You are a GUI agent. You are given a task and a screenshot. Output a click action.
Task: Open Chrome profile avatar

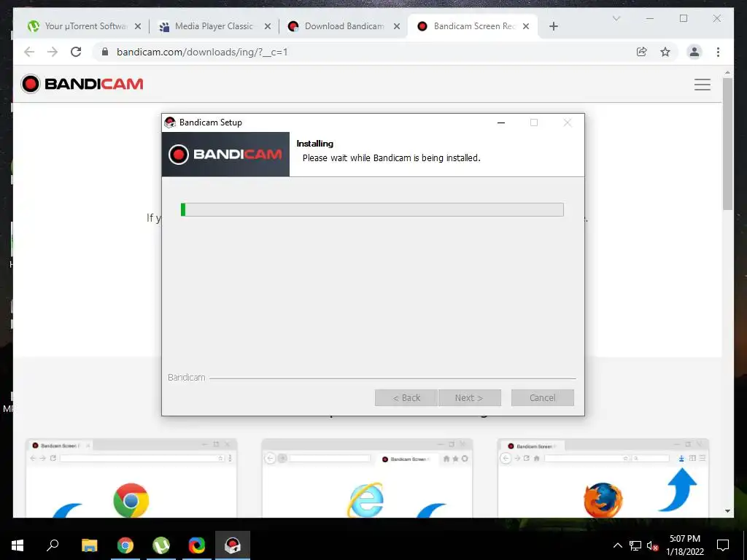[x=694, y=52]
